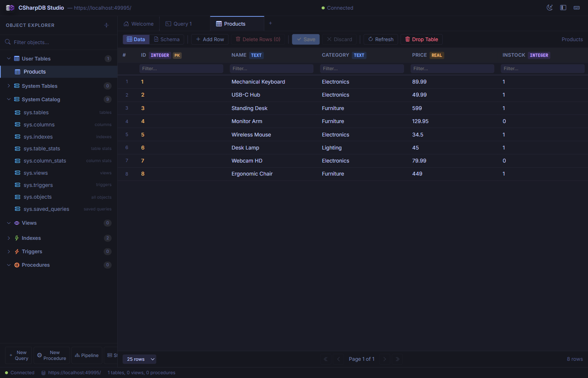This screenshot has height=378, width=588.
Task: Toggle the sidebar panel icon in top bar
Action: (x=563, y=8)
